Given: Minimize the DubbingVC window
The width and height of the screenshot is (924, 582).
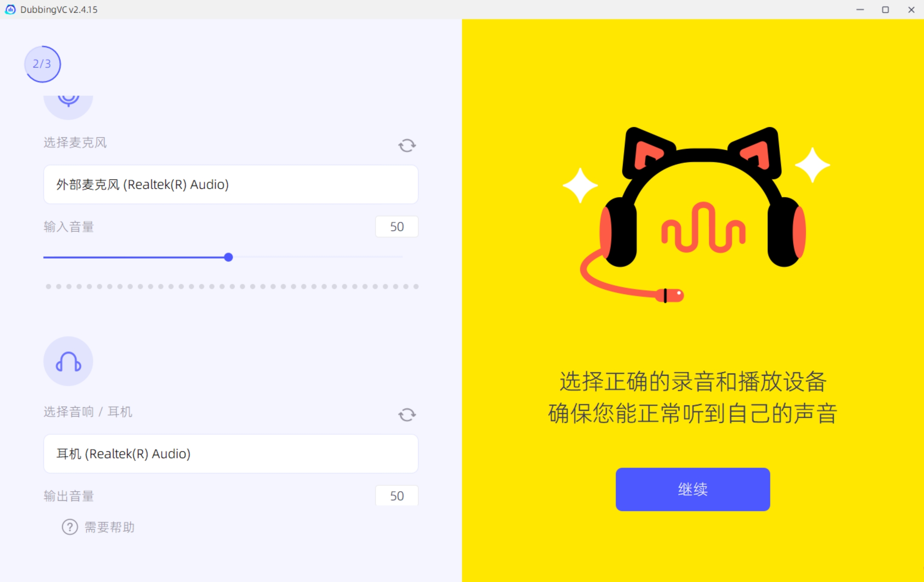Looking at the screenshot, I should tap(860, 9).
